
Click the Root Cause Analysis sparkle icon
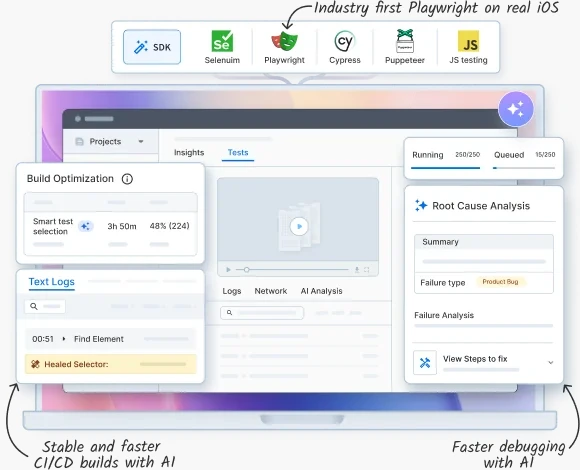tap(421, 205)
